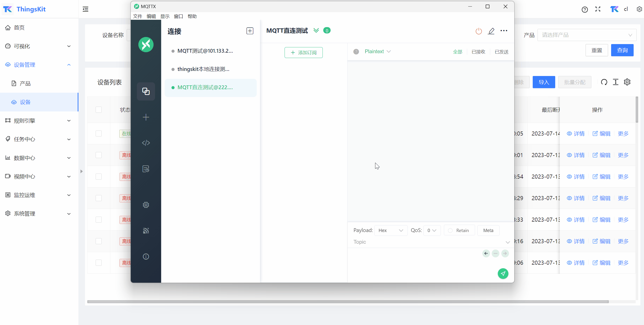Check the select-all checkbox in table header
644x325 pixels.
point(99,110)
